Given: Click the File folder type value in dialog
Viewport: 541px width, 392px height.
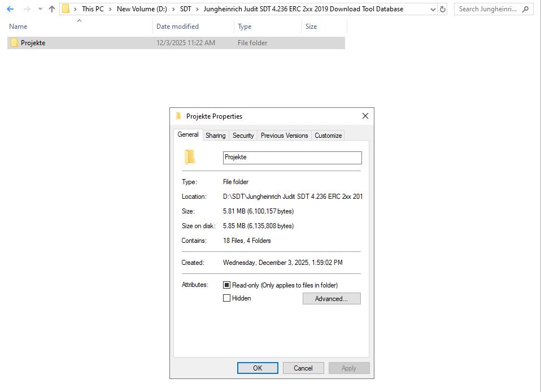Looking at the screenshot, I should [x=235, y=182].
